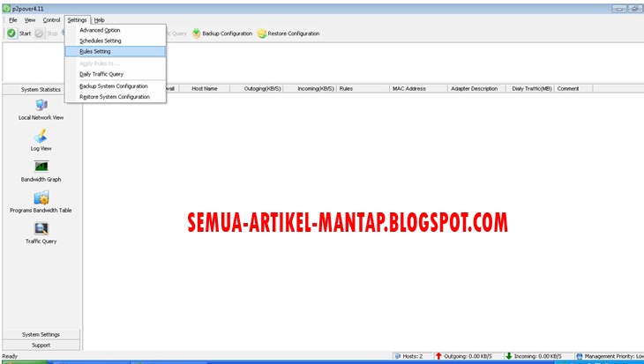Click the Programs Bandwidth Table label

[x=41, y=210]
